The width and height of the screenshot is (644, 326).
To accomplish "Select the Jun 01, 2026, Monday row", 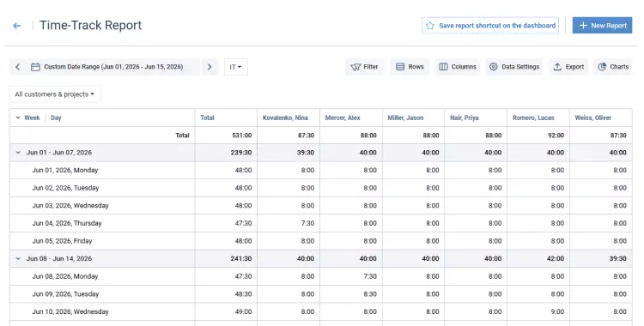I will coord(321,171).
